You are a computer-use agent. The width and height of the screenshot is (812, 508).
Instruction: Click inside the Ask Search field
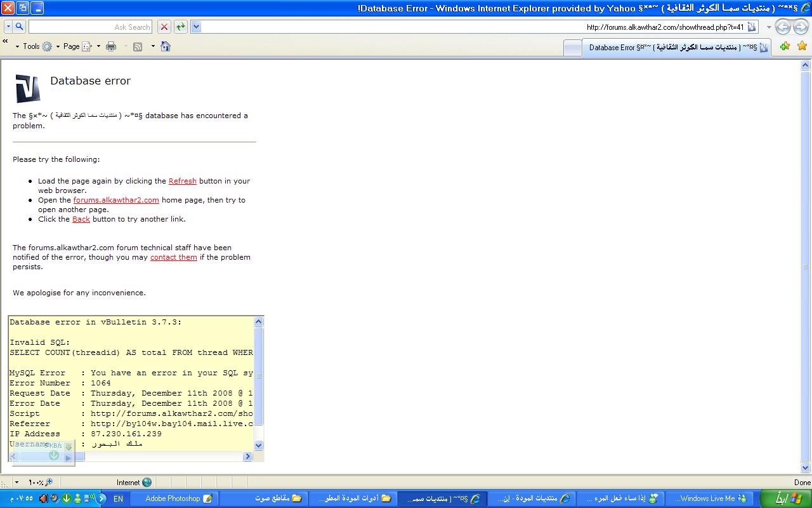(89, 27)
